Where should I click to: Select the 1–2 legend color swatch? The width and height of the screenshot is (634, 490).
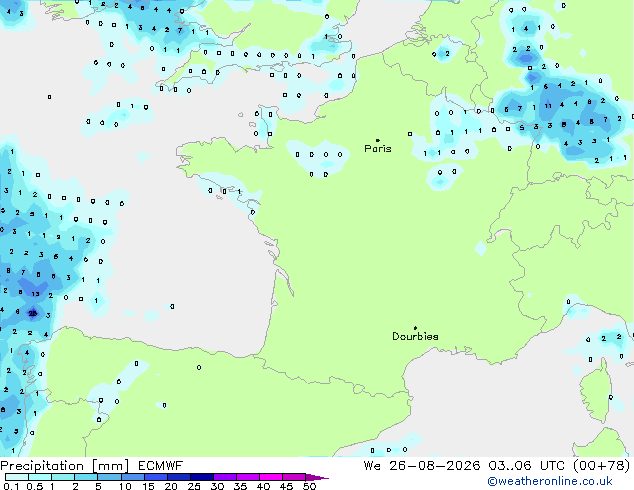tap(63, 477)
